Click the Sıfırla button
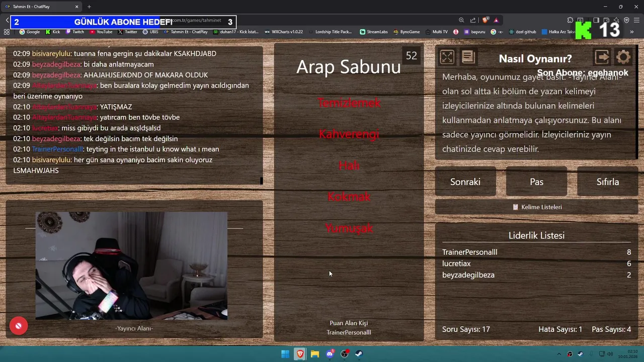 608,182
